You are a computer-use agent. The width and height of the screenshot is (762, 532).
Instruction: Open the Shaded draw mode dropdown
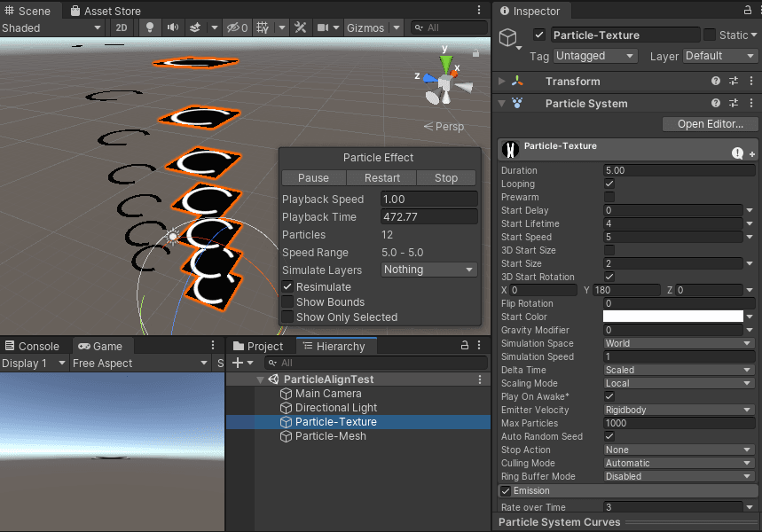[51, 27]
